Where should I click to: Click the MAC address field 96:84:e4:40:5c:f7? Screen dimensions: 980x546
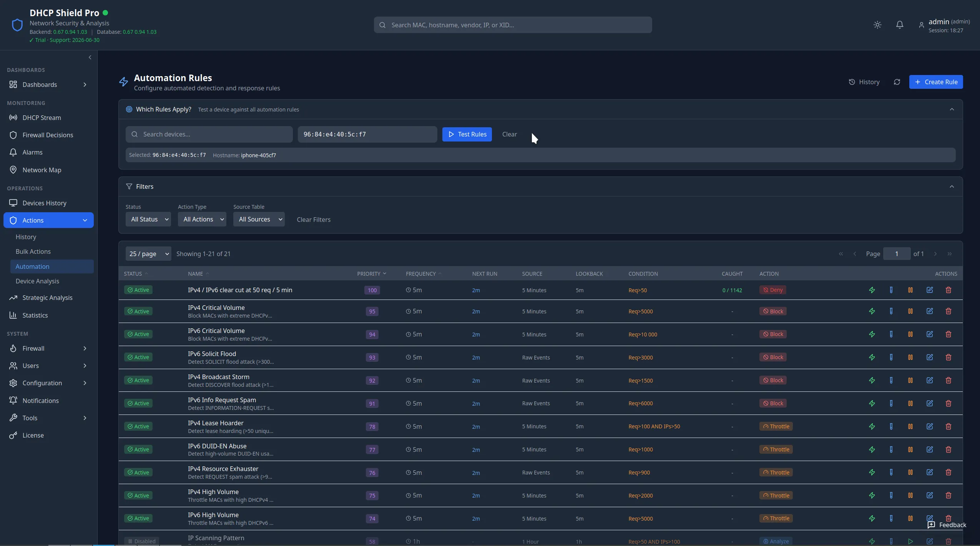coord(367,134)
